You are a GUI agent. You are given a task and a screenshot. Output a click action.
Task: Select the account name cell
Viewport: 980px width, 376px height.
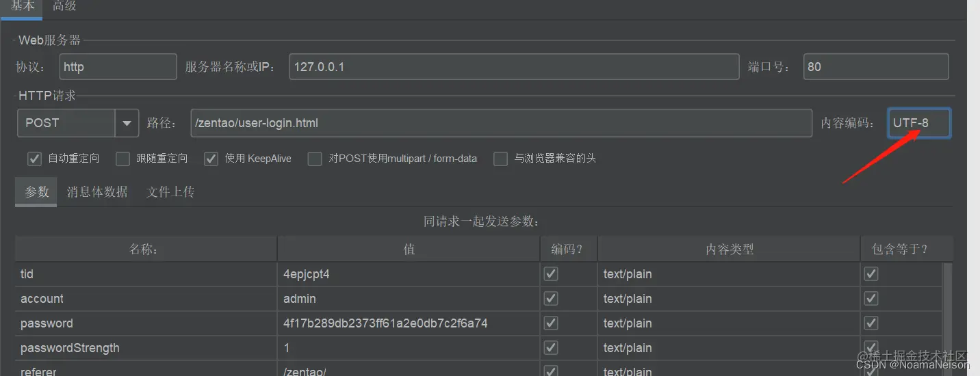coord(146,299)
